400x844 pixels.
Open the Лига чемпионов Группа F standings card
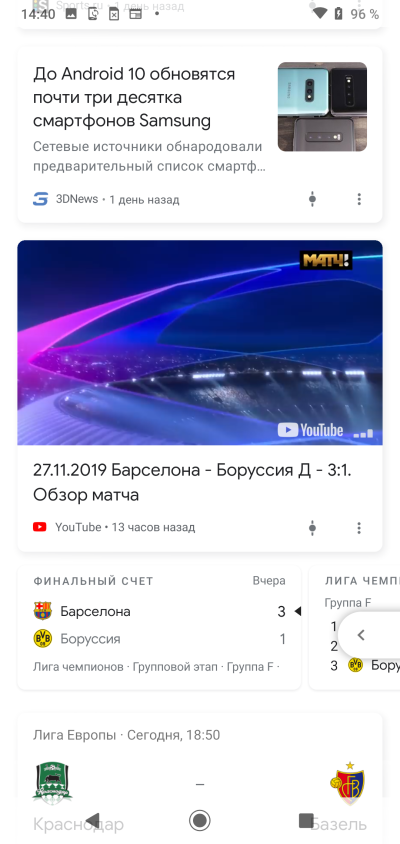click(354, 627)
